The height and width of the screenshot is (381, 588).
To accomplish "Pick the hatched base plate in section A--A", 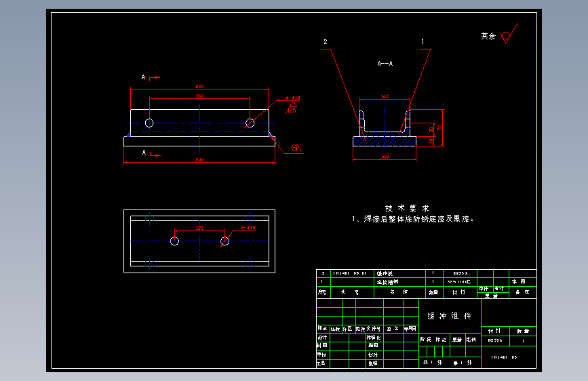I will tap(385, 142).
